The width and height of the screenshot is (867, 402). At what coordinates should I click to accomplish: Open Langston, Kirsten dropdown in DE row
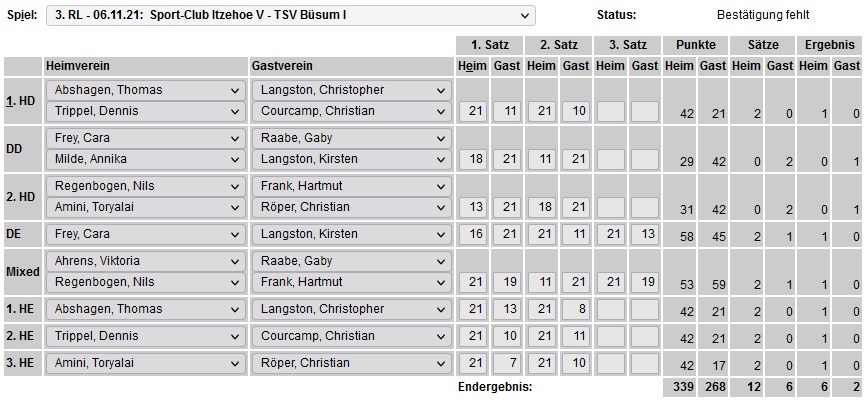[x=352, y=234]
